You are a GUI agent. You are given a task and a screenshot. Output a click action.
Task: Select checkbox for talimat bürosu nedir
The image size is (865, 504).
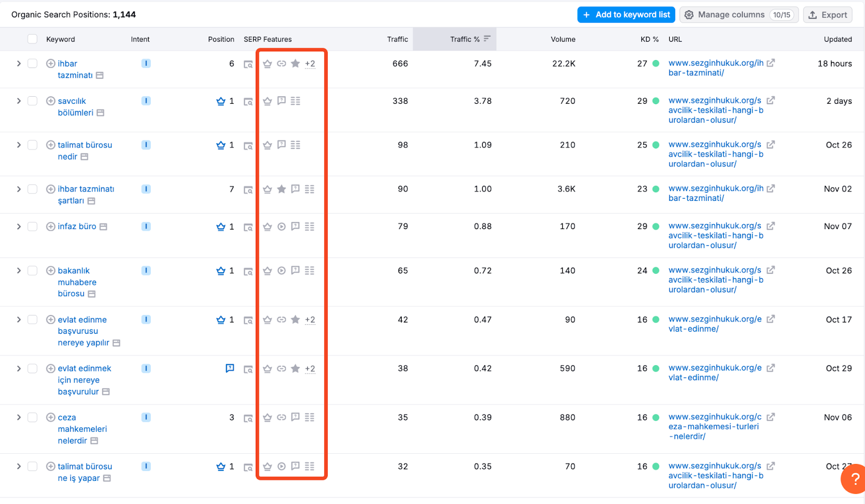(32, 145)
